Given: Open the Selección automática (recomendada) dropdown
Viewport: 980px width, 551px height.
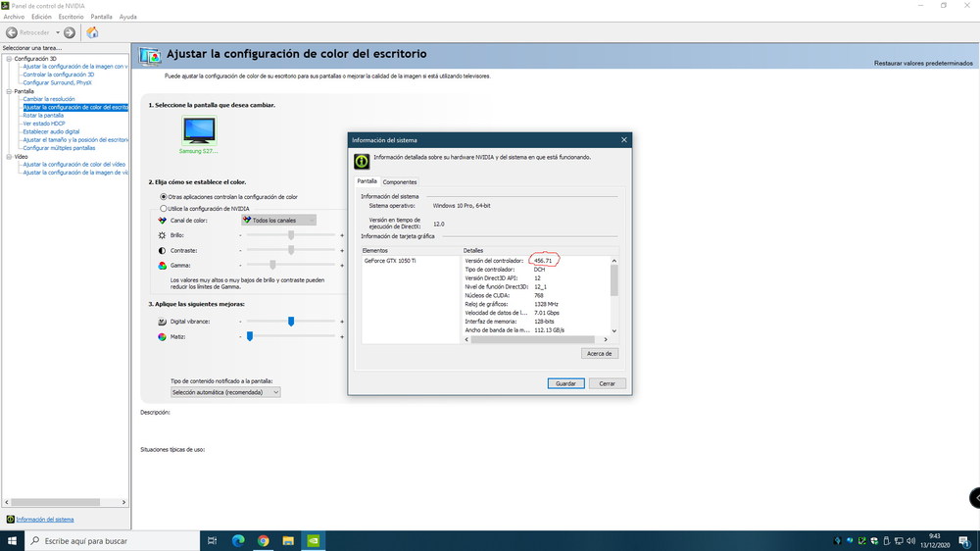Looking at the screenshot, I should 225,392.
